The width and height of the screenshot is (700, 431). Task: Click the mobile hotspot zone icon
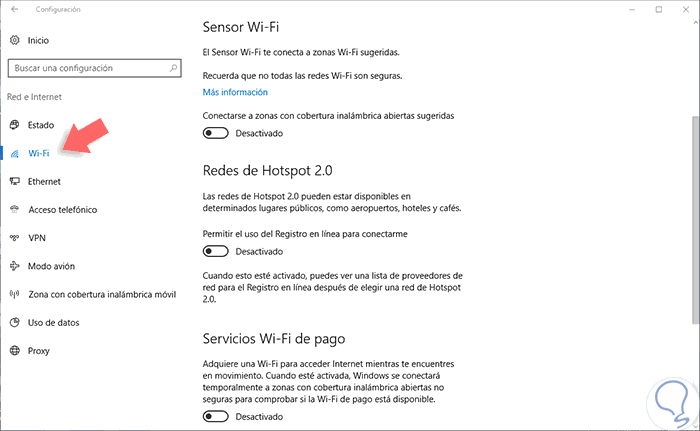point(14,294)
